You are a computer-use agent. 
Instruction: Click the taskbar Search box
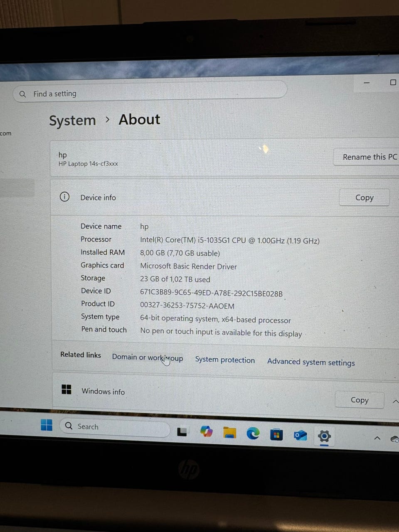tap(115, 427)
